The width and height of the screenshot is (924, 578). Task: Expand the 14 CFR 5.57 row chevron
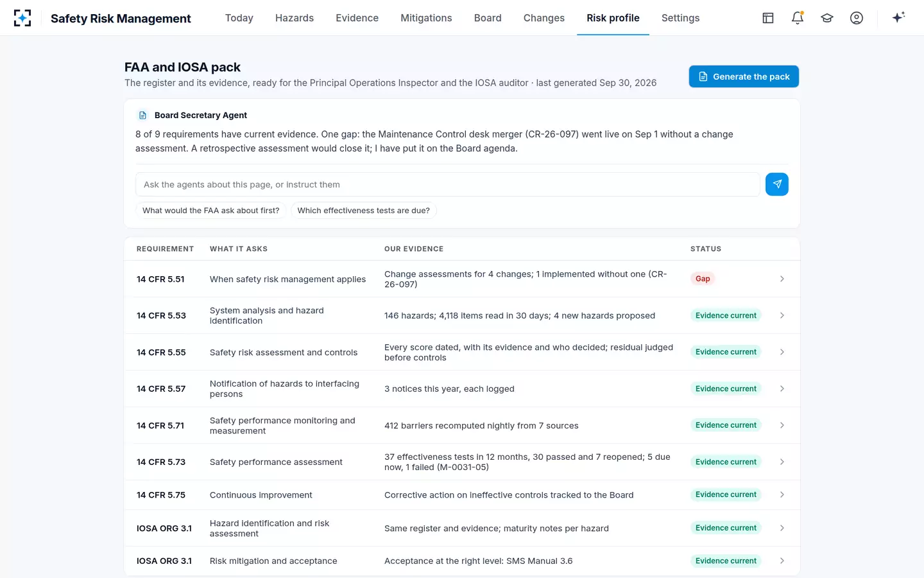782,389
